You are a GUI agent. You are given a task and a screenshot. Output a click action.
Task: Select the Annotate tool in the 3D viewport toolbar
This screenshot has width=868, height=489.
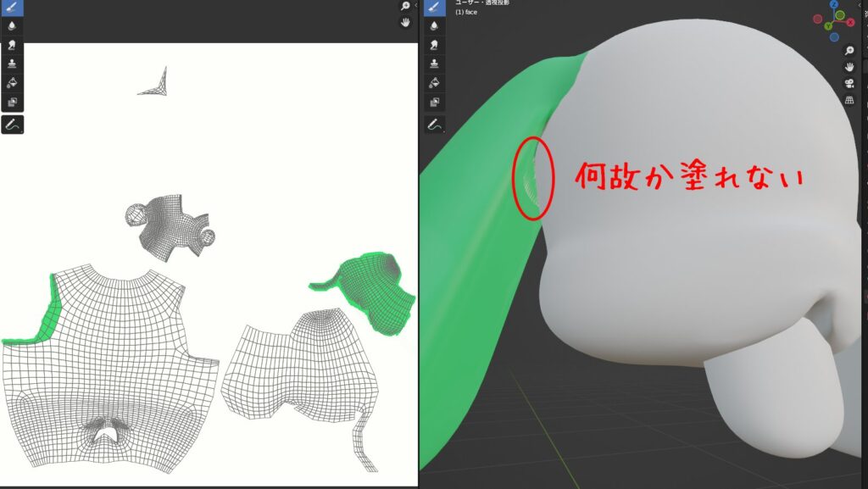[x=434, y=125]
